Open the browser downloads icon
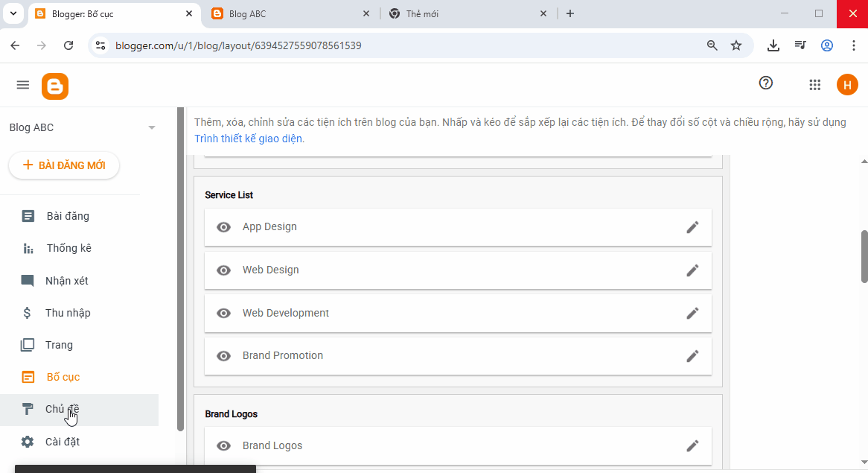This screenshot has width=868, height=473. (x=773, y=45)
